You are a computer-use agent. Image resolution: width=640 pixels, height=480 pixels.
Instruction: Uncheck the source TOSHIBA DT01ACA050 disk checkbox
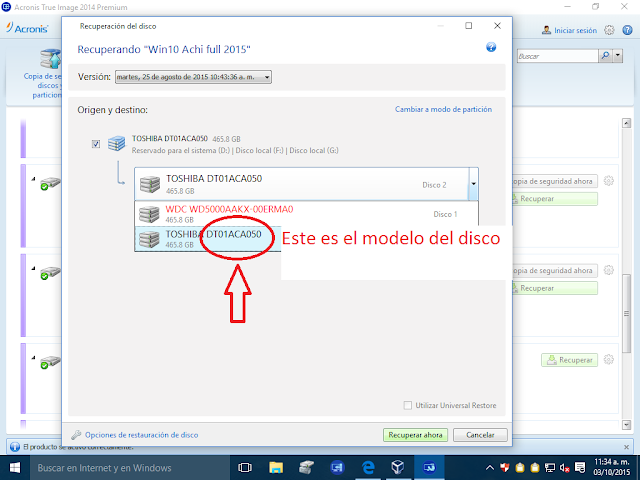click(x=96, y=144)
